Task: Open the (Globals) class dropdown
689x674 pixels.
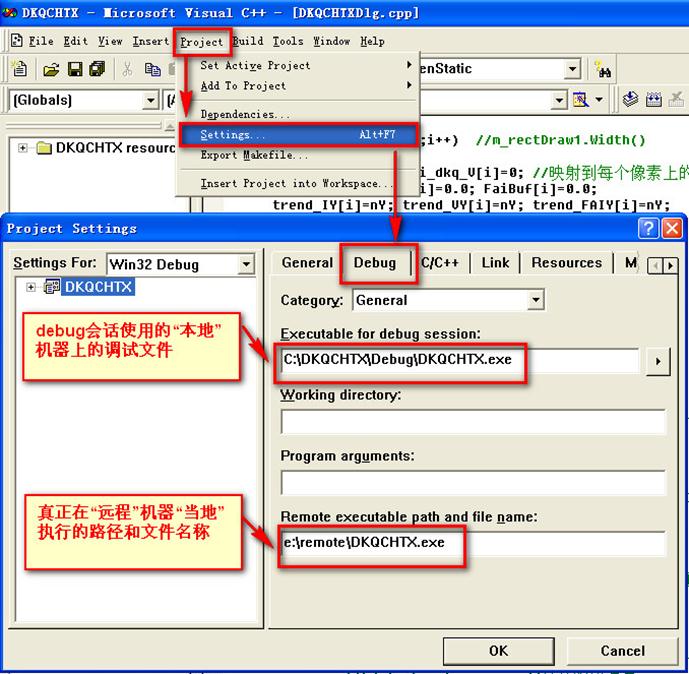Action: point(150,100)
